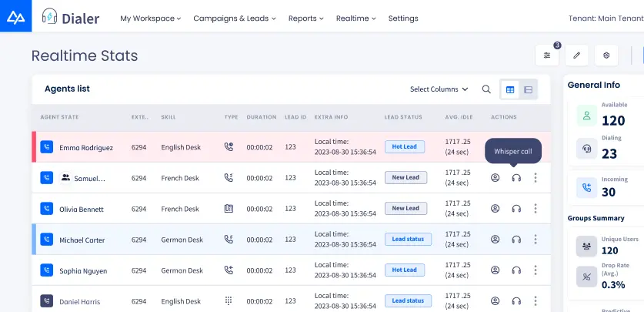
Task: Select the agent name Michael Carter
Action: pos(82,240)
